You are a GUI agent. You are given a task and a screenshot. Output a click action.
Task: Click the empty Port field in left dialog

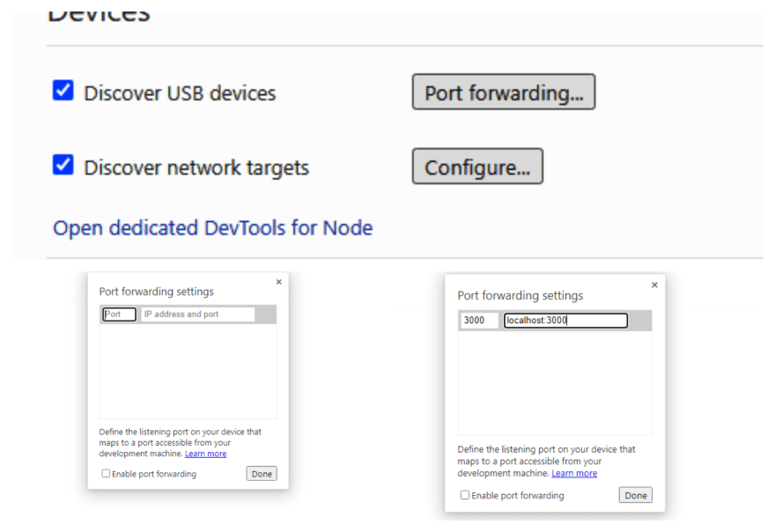tap(119, 314)
